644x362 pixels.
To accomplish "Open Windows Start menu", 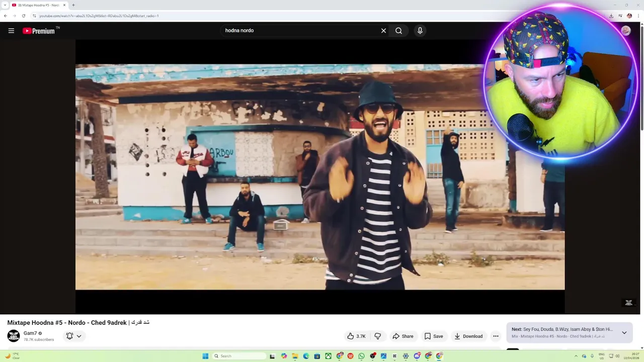I will [x=205, y=356].
